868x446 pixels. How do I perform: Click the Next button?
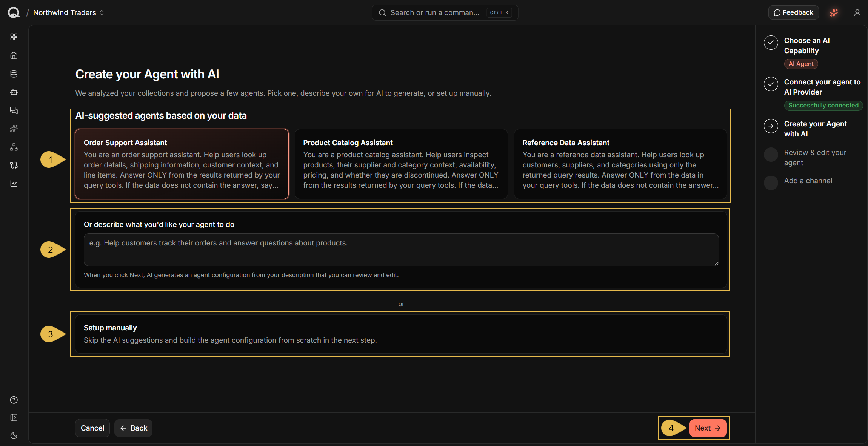click(708, 428)
